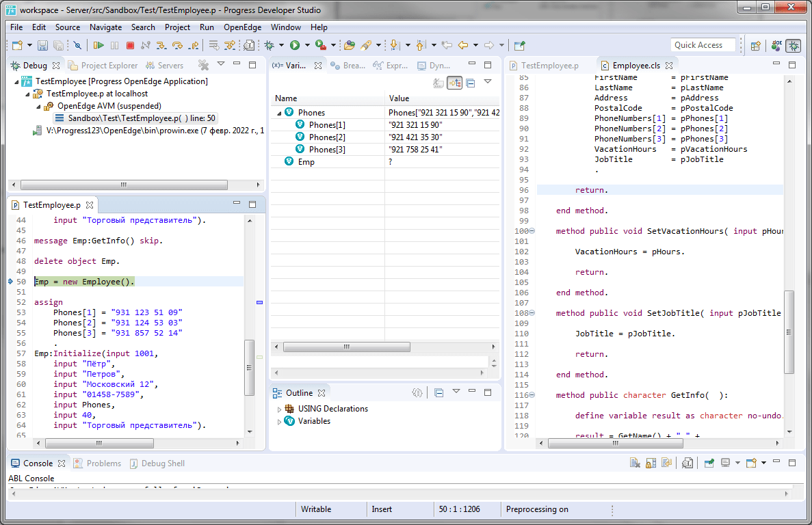812x525 pixels.
Task: Click the Run External Tools icon
Action: [321, 46]
